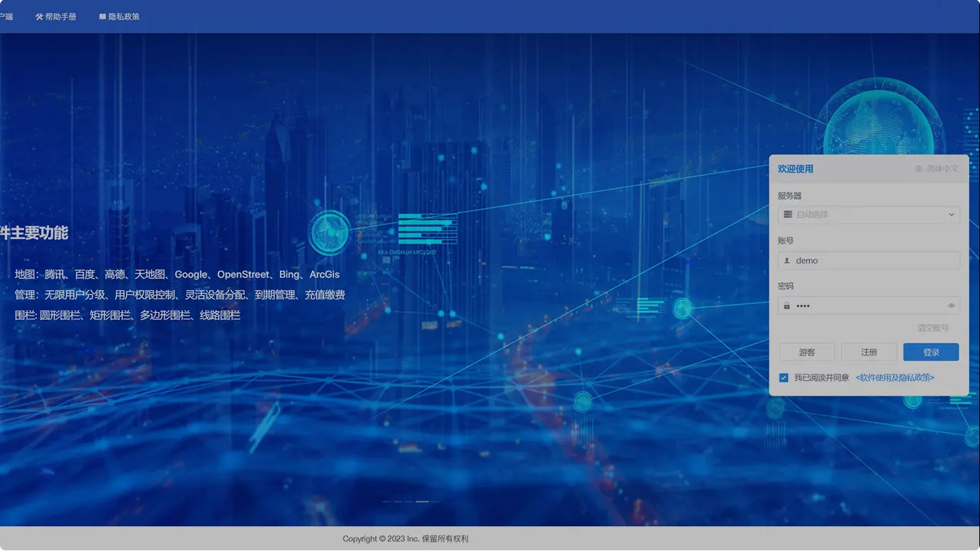Viewport: 980px width, 551px height.
Task: Click the server stack icon in 服务器 field
Action: (787, 214)
